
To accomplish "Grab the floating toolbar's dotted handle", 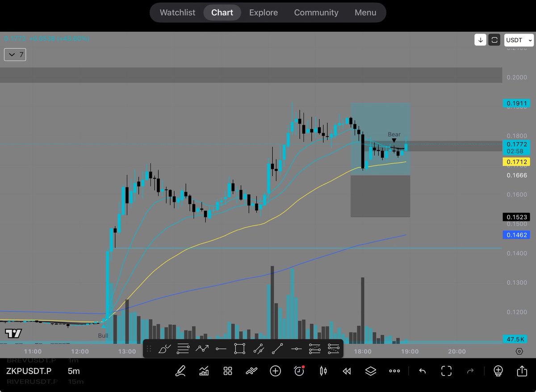I will [x=149, y=348].
